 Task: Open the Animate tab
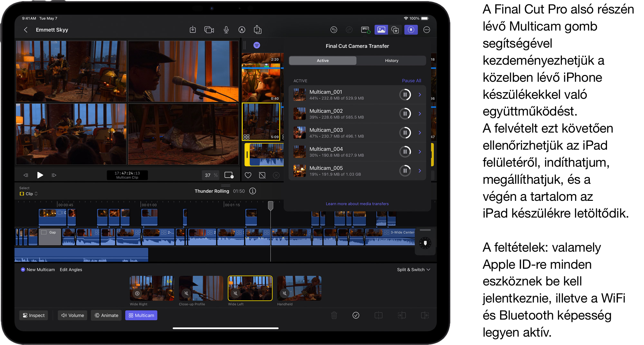click(x=106, y=315)
